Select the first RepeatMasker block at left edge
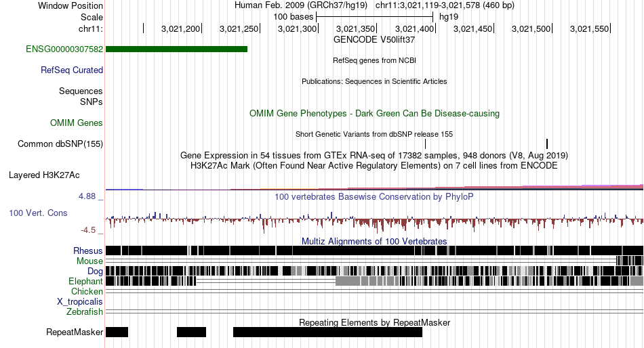Viewport: 644px width, 348px height. click(x=117, y=332)
